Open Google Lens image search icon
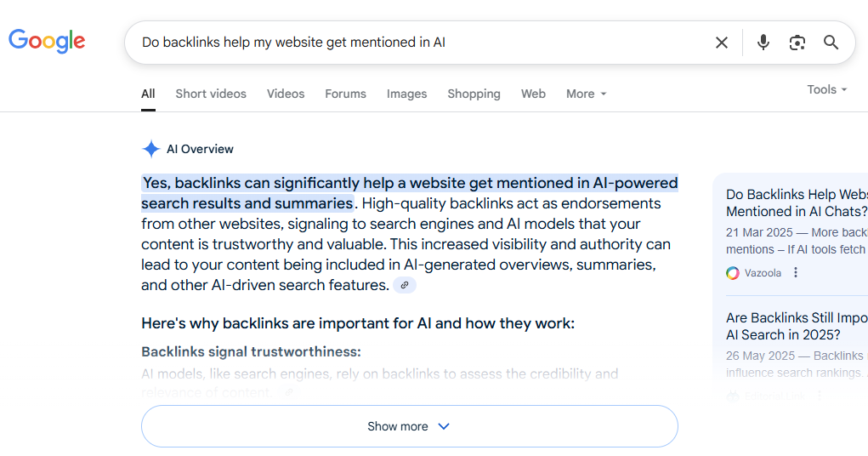 point(797,43)
